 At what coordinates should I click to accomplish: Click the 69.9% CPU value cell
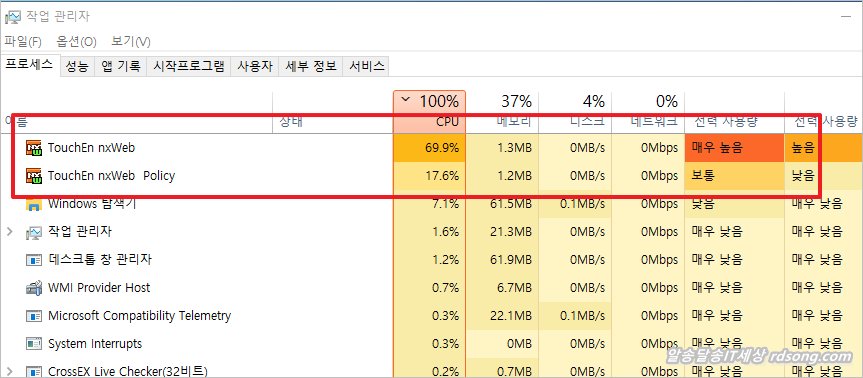(429, 147)
